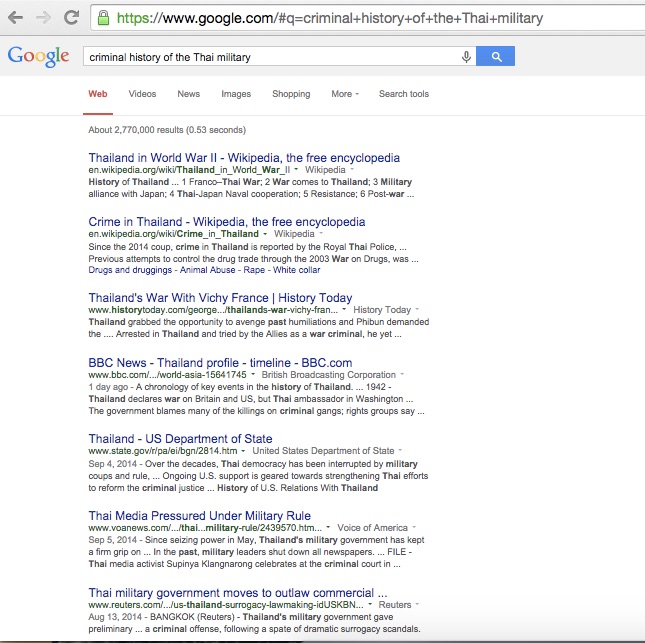The height and width of the screenshot is (643, 645).
Task: Open Thai military government surrogacy Reuters result
Action: [x=238, y=593]
